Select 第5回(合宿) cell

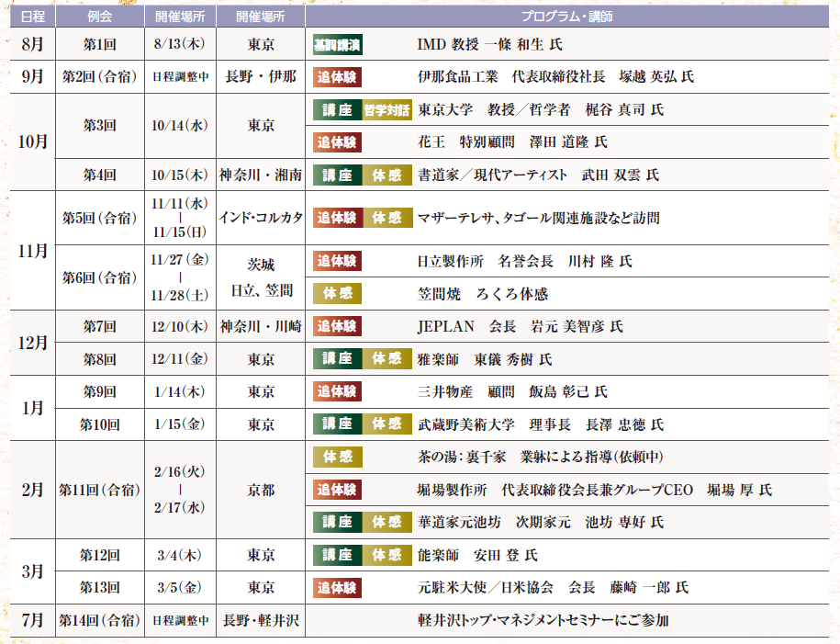[100, 218]
